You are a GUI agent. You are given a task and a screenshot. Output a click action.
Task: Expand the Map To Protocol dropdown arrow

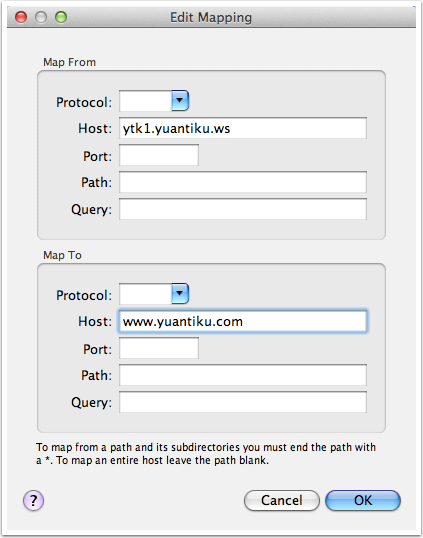coord(180,293)
